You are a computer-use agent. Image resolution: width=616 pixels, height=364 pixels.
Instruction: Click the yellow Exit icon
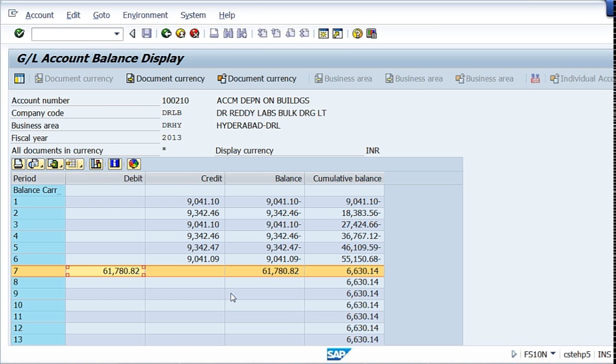click(181, 34)
